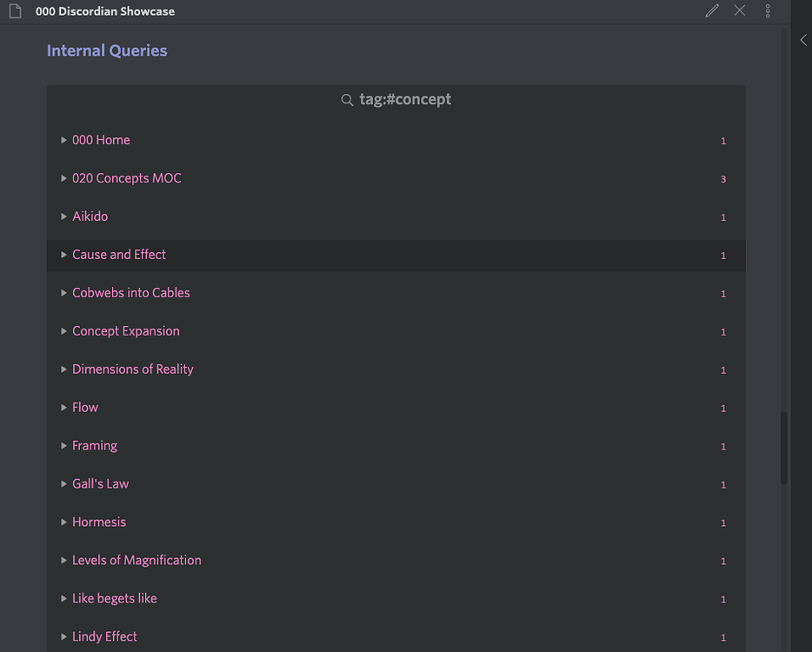Open Cobwebs into Cables note
This screenshot has width=812, height=652.
(x=130, y=293)
